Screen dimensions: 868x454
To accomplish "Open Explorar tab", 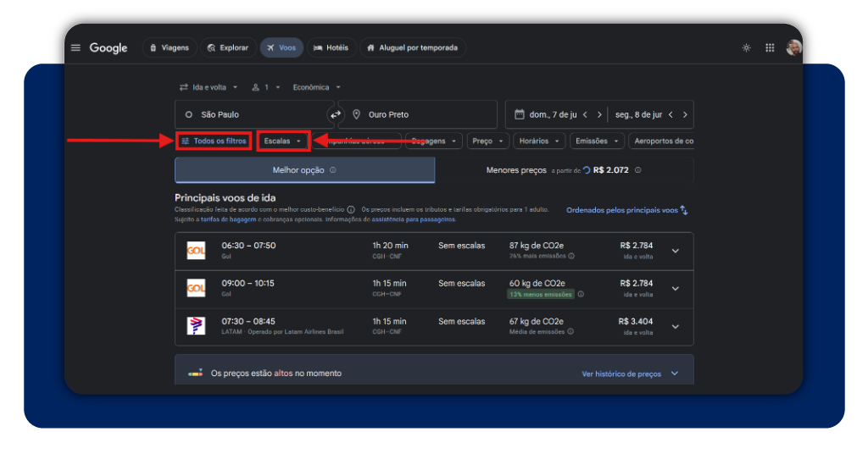I will [228, 47].
